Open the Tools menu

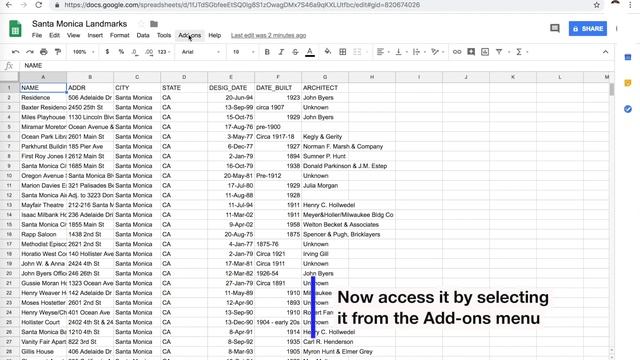pyautogui.click(x=164, y=36)
